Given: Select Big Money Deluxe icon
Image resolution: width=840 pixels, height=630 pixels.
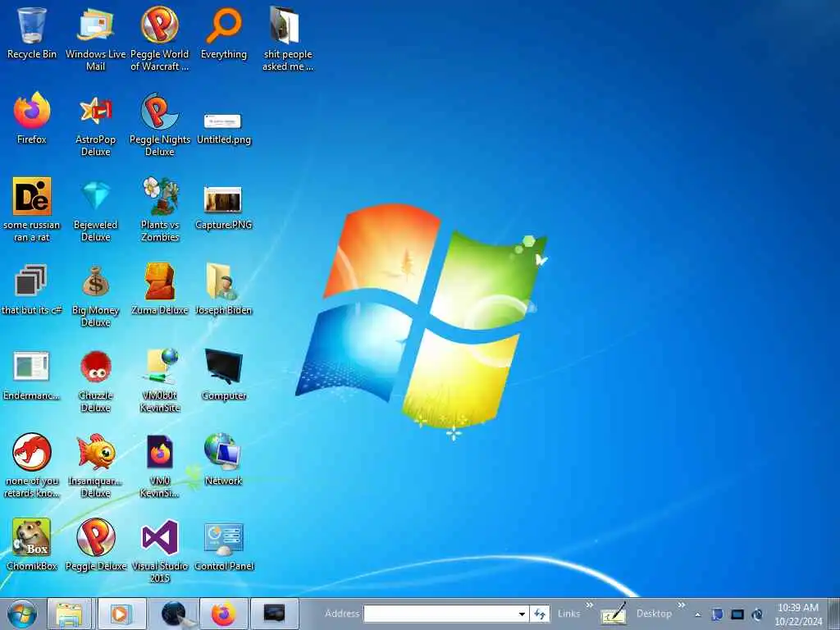Looking at the screenshot, I should tap(95, 295).
